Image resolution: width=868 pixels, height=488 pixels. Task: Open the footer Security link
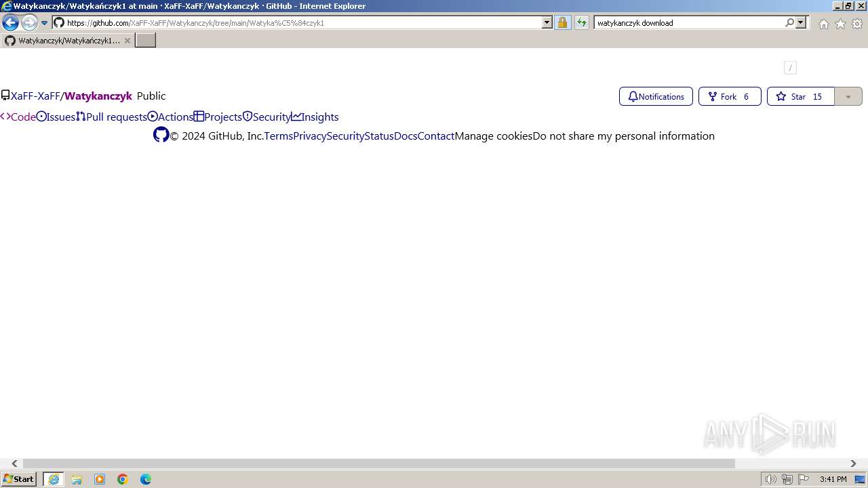345,136
